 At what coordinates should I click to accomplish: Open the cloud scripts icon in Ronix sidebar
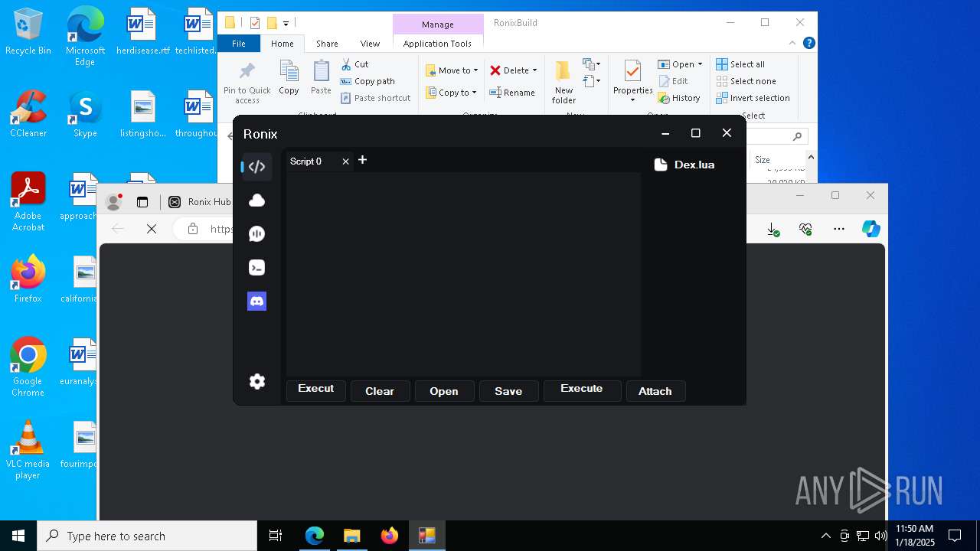click(257, 201)
